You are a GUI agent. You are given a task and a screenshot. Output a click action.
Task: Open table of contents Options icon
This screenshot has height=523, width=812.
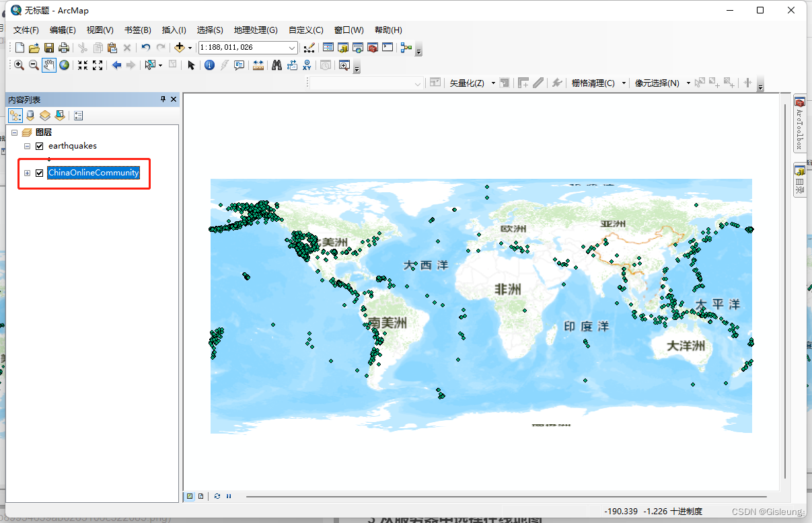tap(79, 116)
